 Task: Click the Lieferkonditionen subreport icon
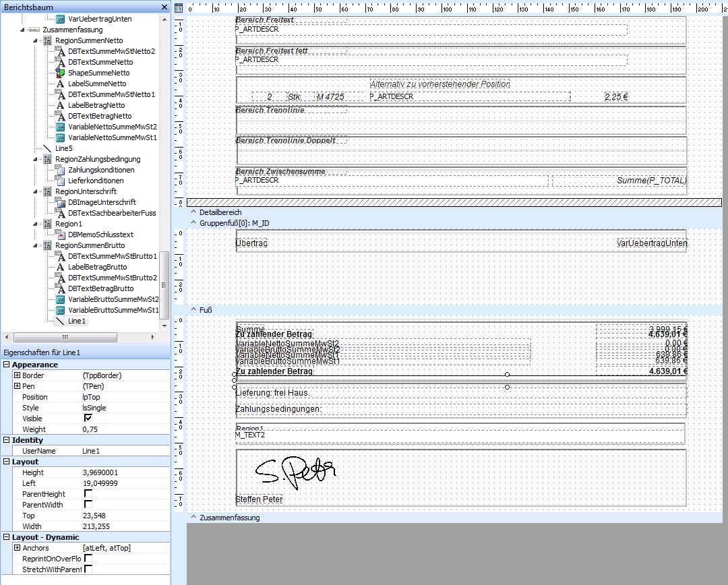61,181
